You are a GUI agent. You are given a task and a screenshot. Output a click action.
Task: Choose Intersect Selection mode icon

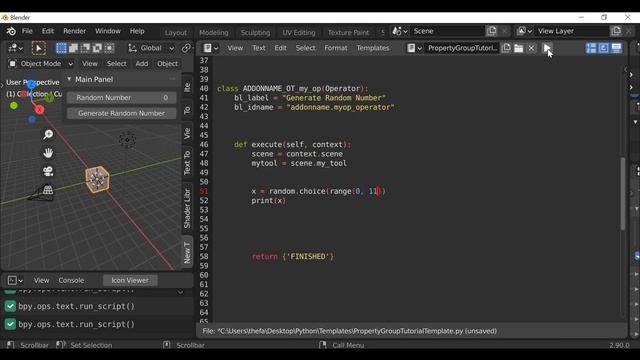(109, 48)
